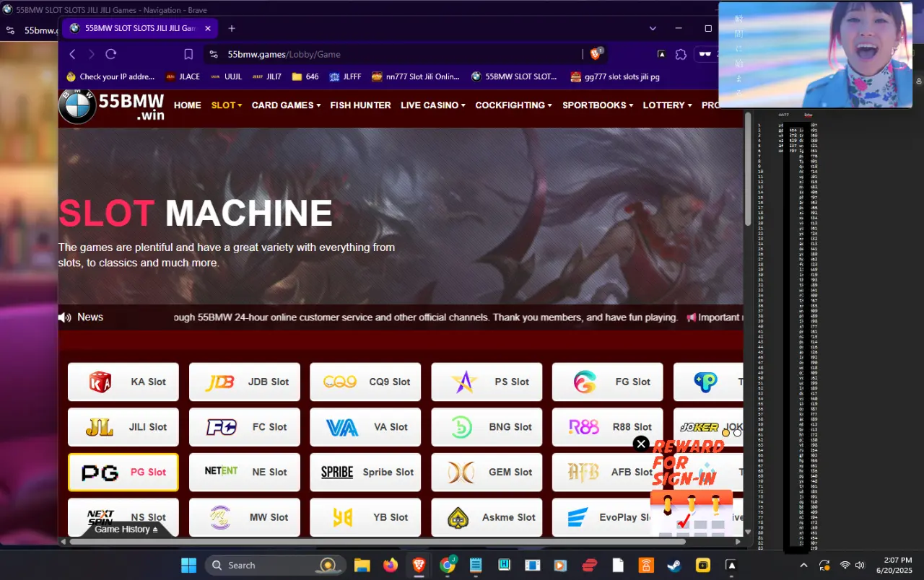Open the JILI Slot provider tile

[123, 427]
